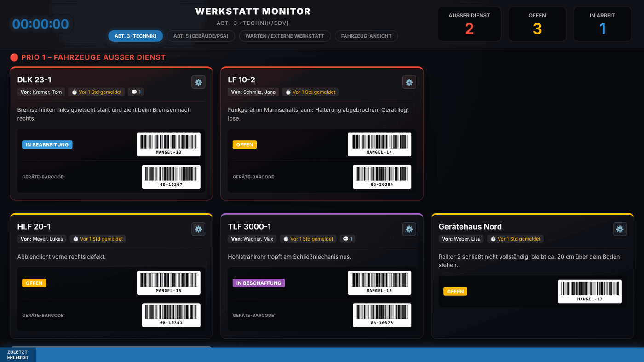The width and height of the screenshot is (644, 362).
Task: Click device barcode GB-10341
Action: click(x=171, y=315)
